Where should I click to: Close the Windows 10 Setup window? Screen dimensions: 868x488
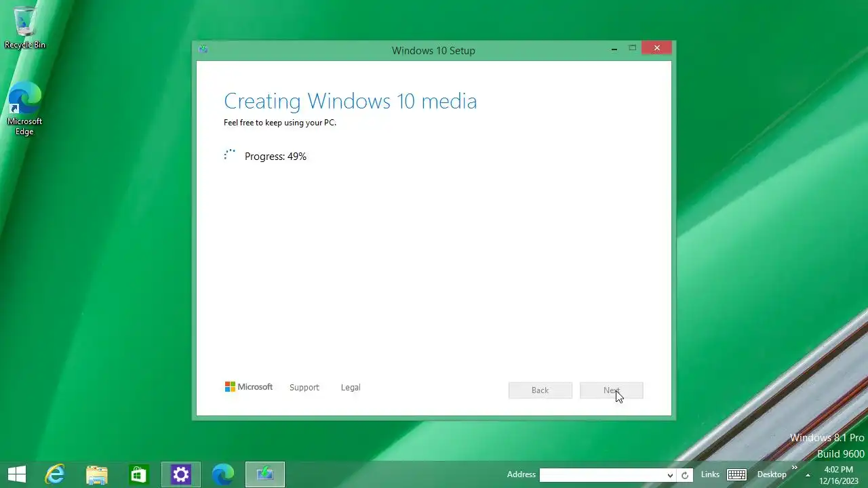[x=656, y=48]
